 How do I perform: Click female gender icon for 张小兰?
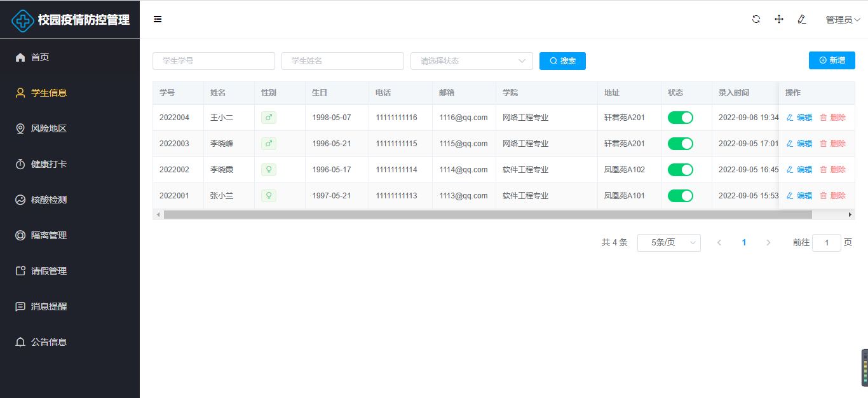point(268,196)
